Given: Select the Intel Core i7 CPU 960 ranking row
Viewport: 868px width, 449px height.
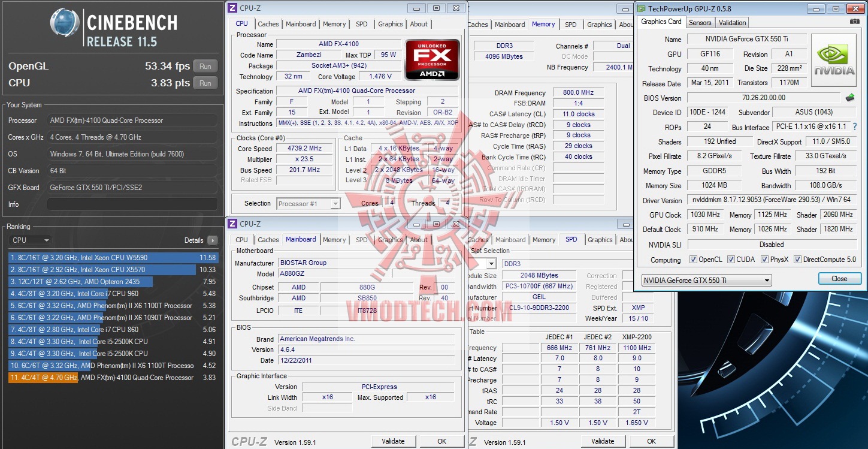Looking at the screenshot, I should [113, 294].
